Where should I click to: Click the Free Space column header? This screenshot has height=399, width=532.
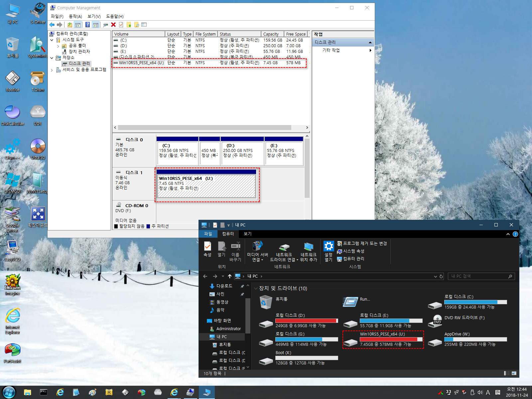tap(296, 34)
